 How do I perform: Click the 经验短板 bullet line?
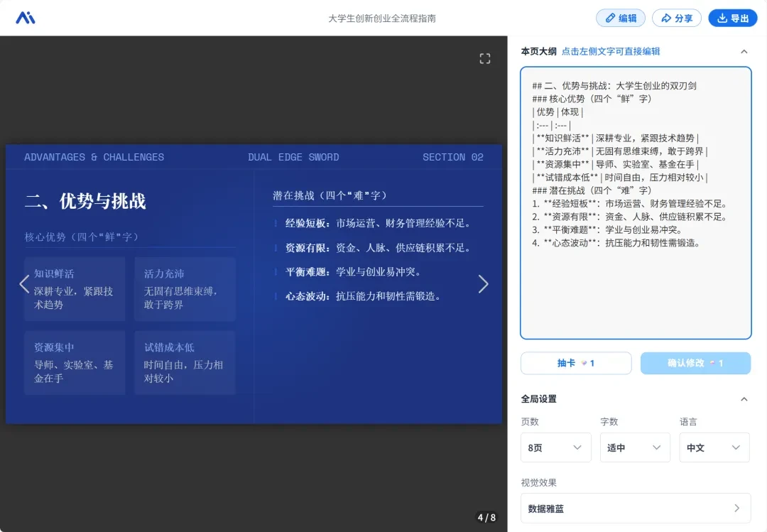[378, 223]
